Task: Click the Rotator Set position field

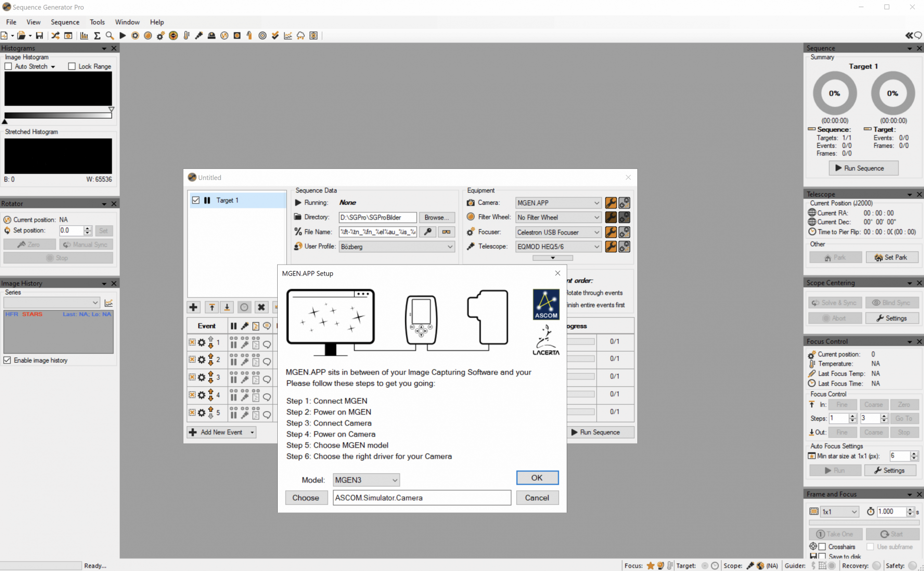Action: (x=72, y=230)
